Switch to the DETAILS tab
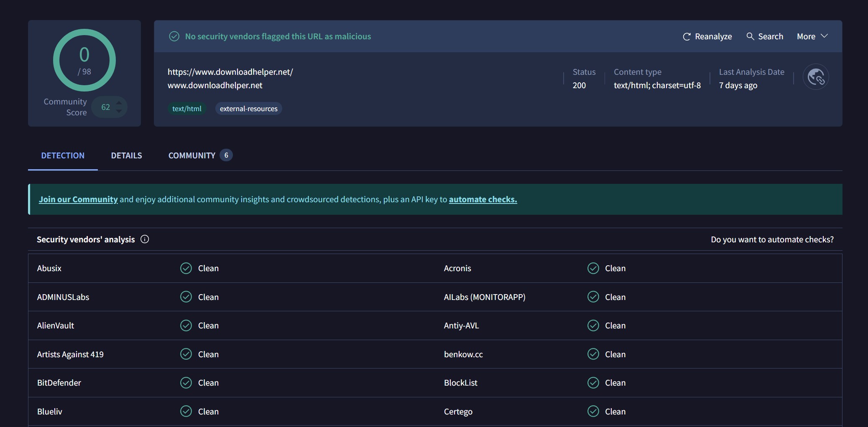Image resolution: width=868 pixels, height=427 pixels. point(126,155)
